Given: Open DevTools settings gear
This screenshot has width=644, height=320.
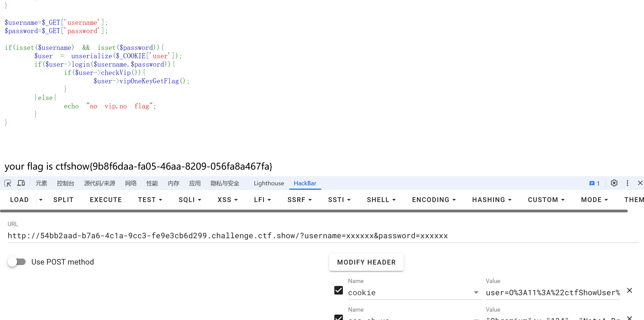Looking at the screenshot, I should coord(614,183).
